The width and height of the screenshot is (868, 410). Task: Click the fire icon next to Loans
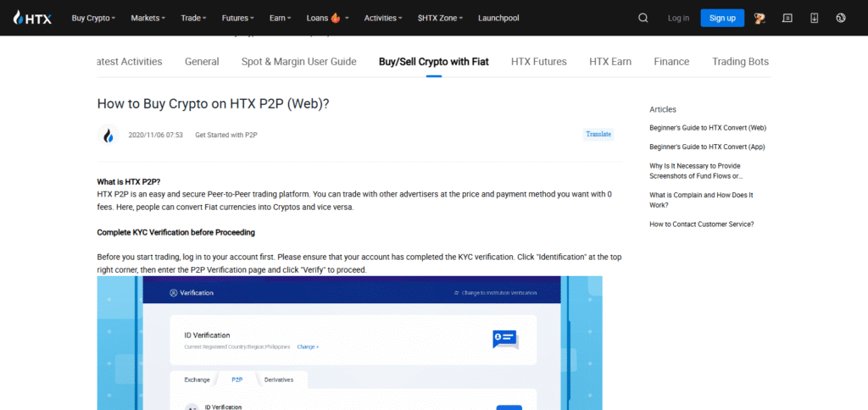pyautogui.click(x=336, y=18)
